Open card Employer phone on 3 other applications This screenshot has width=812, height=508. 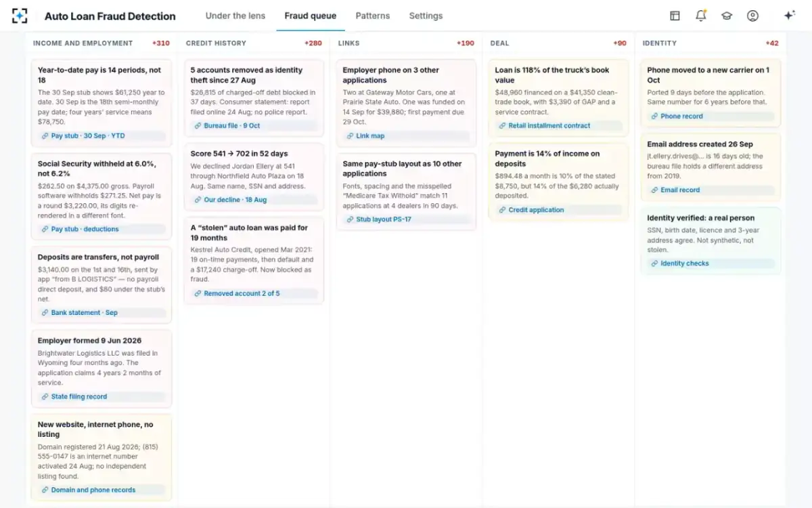click(406, 103)
